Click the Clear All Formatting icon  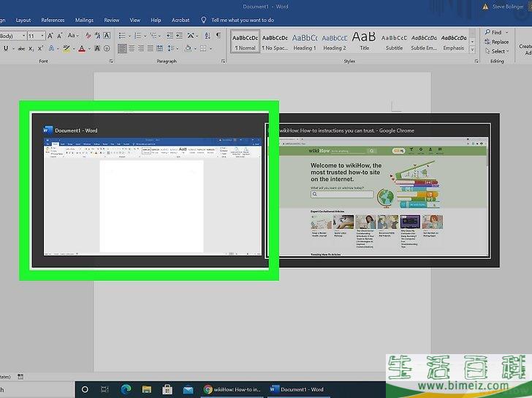pos(88,36)
